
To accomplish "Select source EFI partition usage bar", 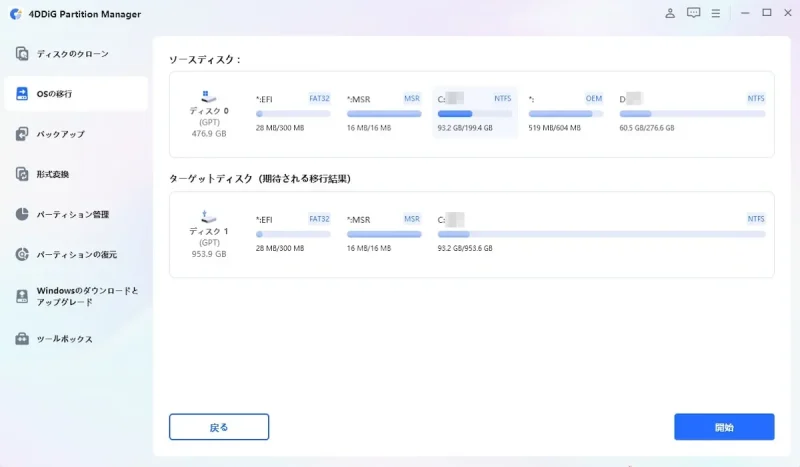I will pos(293,114).
